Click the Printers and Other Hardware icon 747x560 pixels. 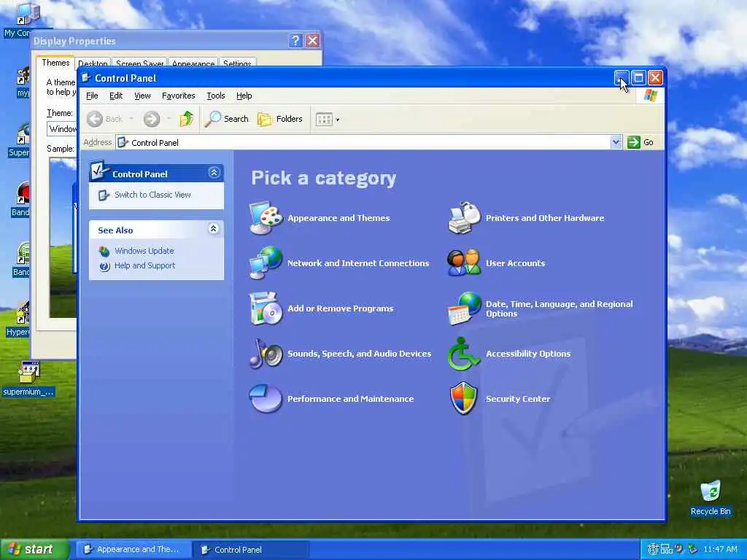465,218
